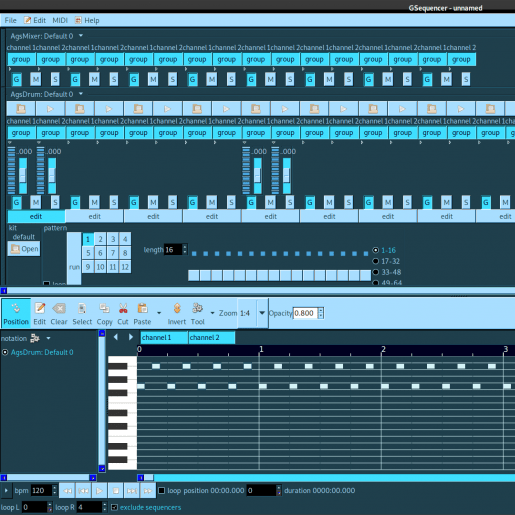This screenshot has height=515, width=515.
Task: Activate the Select tool
Action: pyautogui.click(x=82, y=313)
